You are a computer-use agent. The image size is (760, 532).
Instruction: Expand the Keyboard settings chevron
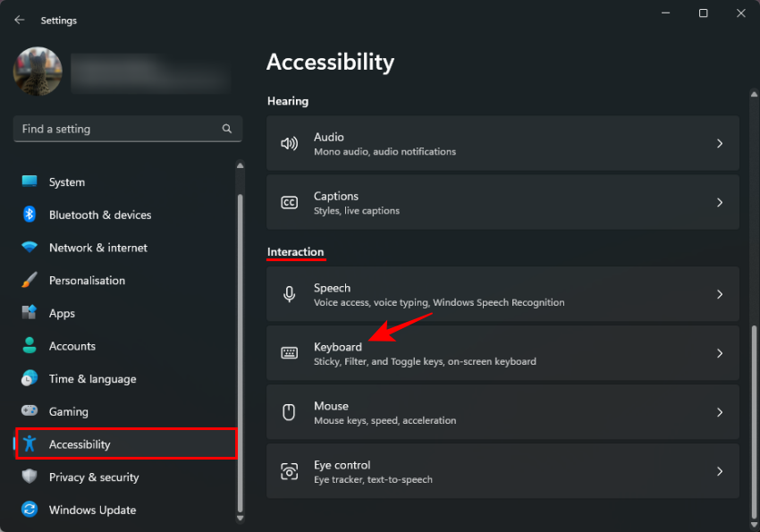click(x=720, y=352)
